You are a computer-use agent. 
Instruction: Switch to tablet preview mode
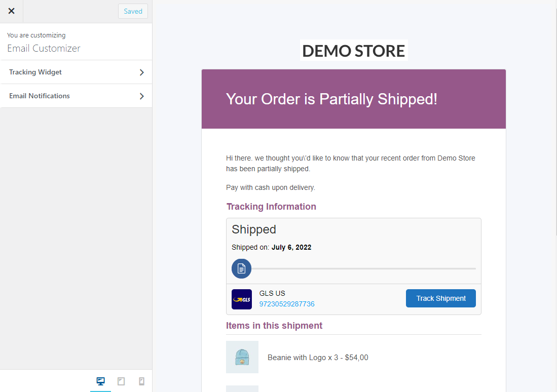121,381
